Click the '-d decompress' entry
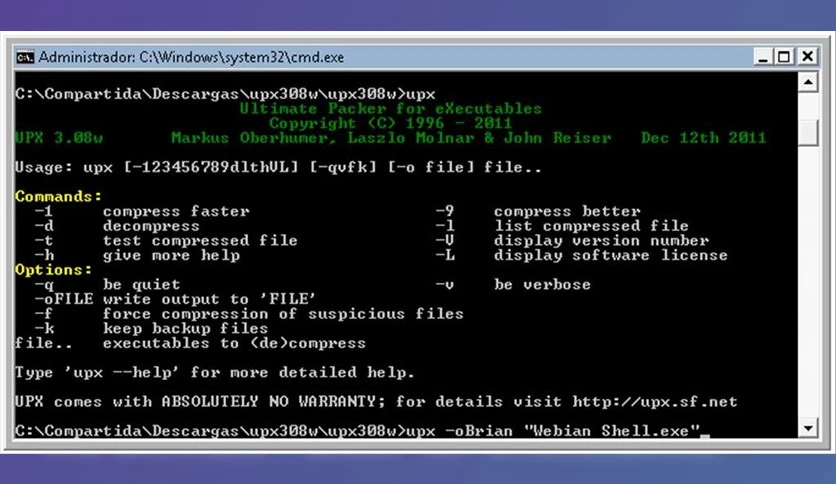This screenshot has width=836, height=484. click(x=117, y=226)
